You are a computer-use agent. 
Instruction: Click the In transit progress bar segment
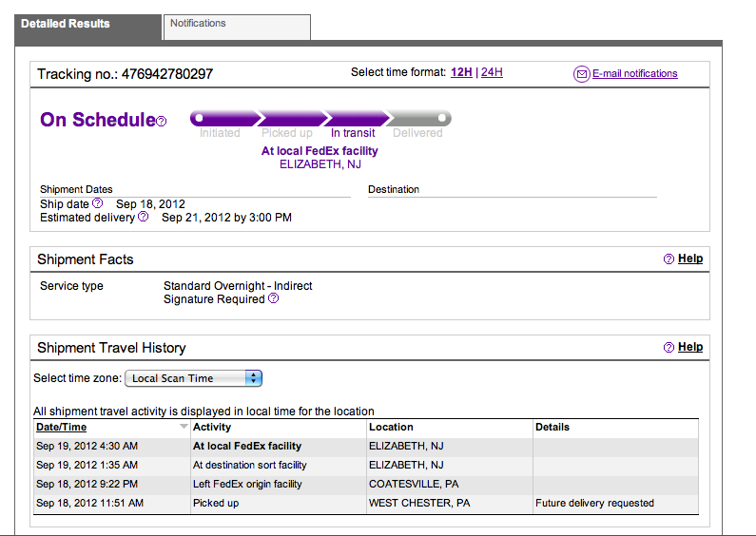(x=356, y=118)
